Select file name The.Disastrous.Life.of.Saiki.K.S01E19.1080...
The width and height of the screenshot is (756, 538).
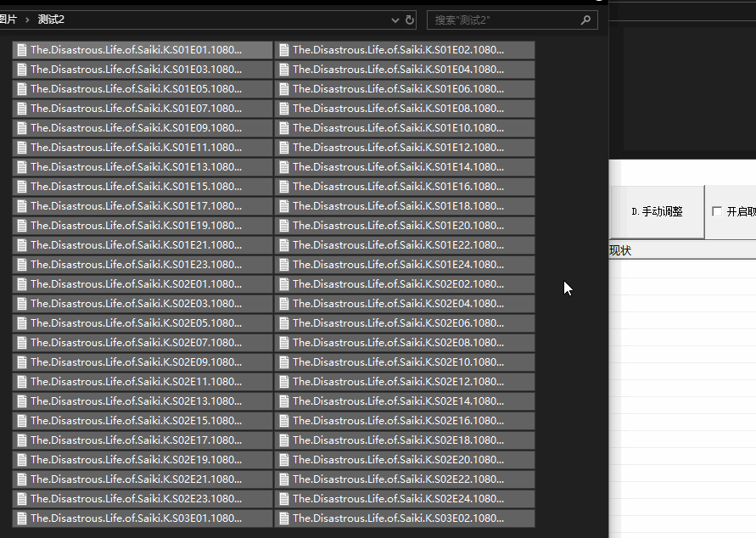click(x=136, y=226)
